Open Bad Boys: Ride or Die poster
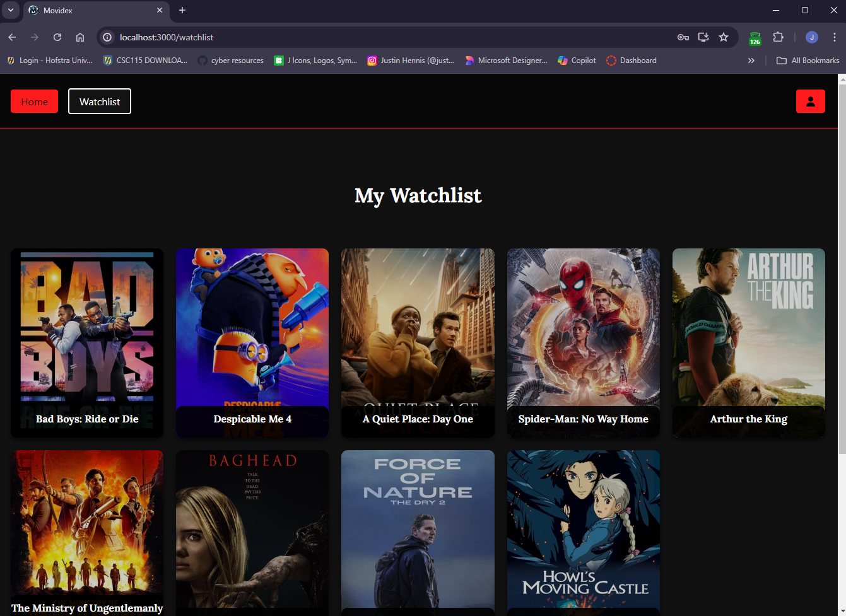 pos(87,342)
